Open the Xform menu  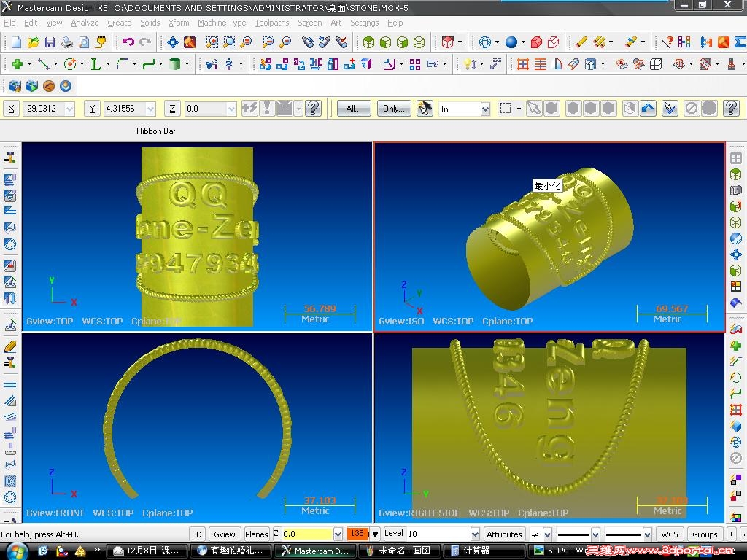179,23
